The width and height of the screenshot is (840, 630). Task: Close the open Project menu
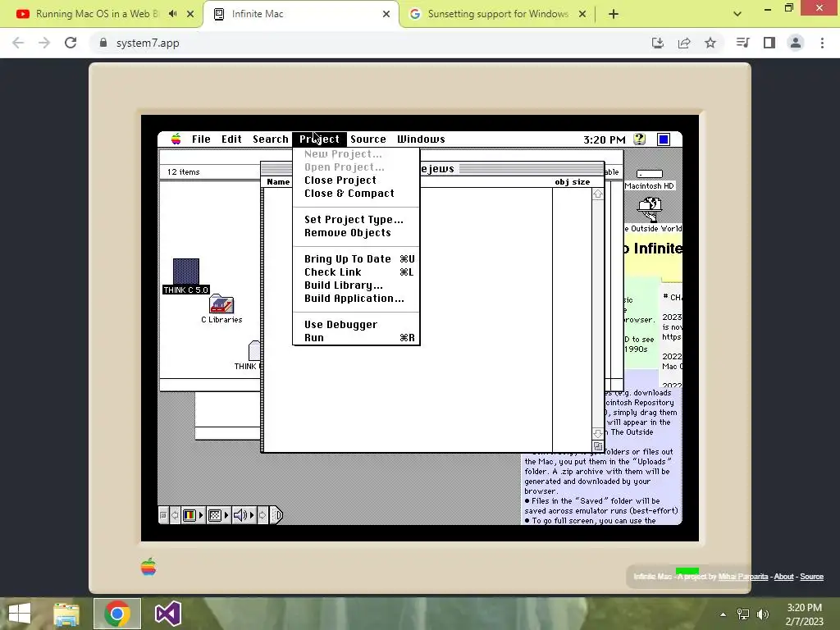319,139
